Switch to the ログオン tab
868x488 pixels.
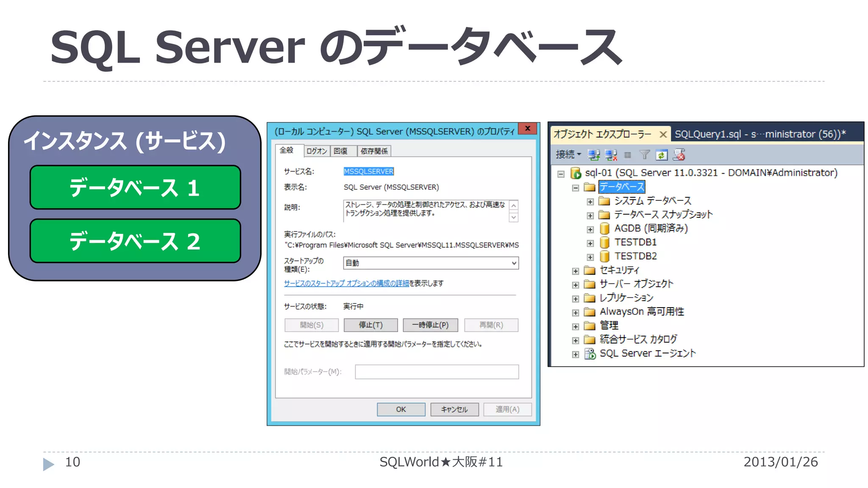[x=317, y=151]
